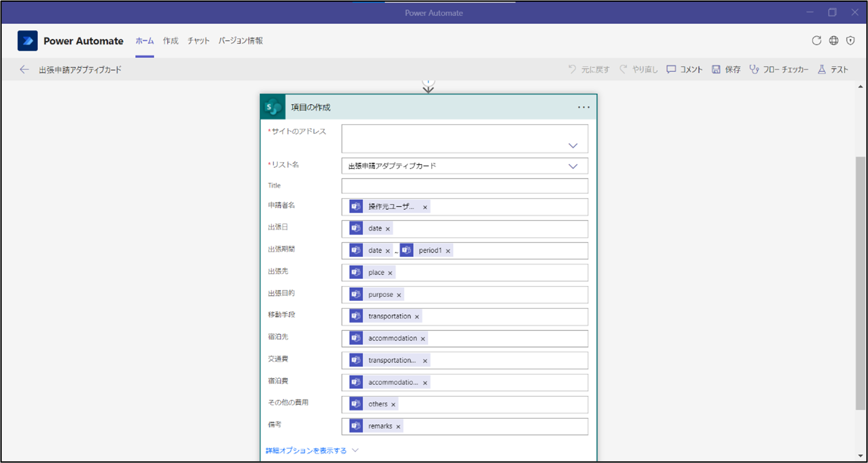Remove period1 token from 出張期間
This screenshot has height=463, width=868.
(x=448, y=251)
